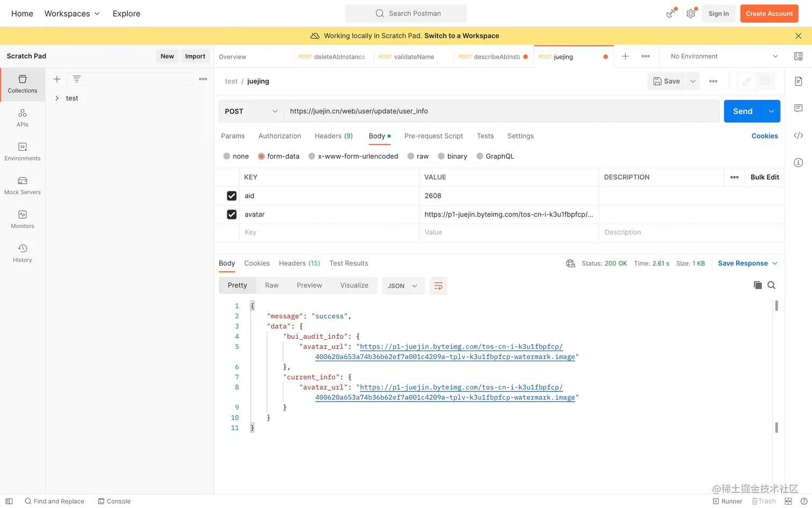This screenshot has width=812, height=508.
Task: Select the form-data body type
Action: tap(261, 156)
